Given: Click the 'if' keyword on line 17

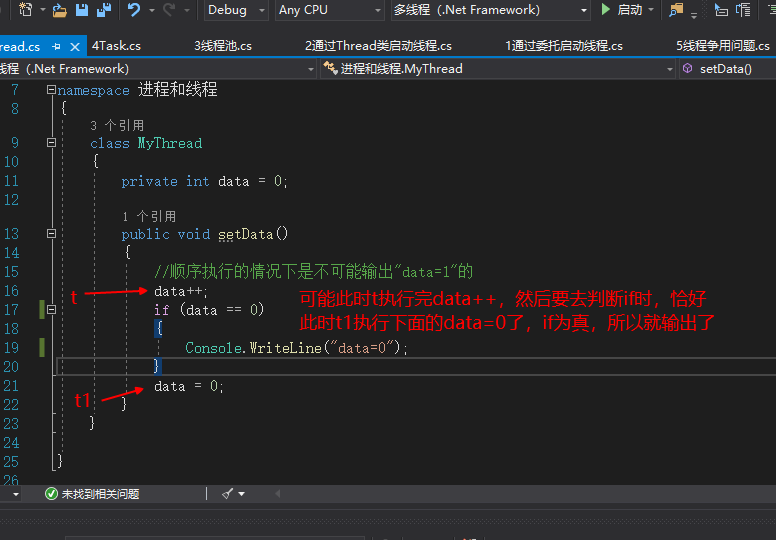Looking at the screenshot, I should tap(161, 310).
